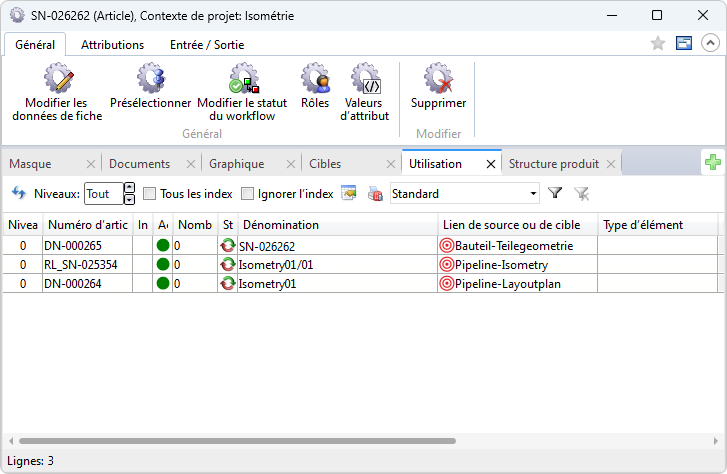Switch to the Général ribbon tab
The height and width of the screenshot is (474, 727).
click(35, 45)
